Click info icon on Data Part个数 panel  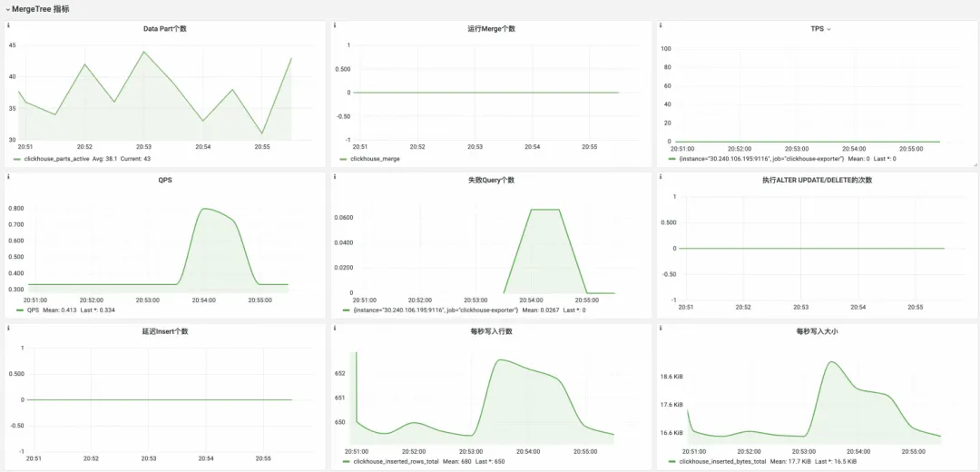click(8, 25)
